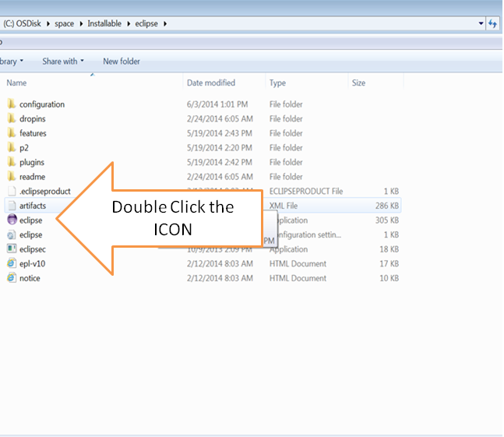Navigate to Installable breadcrumb segment
Viewport: 504px width, 437px height.
(x=104, y=23)
